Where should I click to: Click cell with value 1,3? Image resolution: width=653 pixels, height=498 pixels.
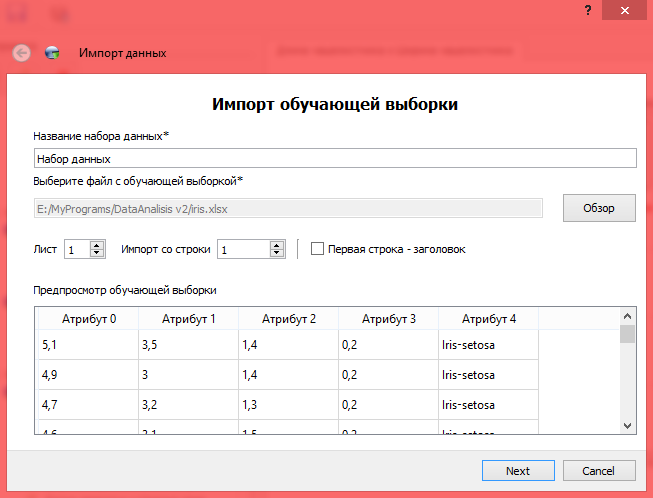click(x=289, y=405)
